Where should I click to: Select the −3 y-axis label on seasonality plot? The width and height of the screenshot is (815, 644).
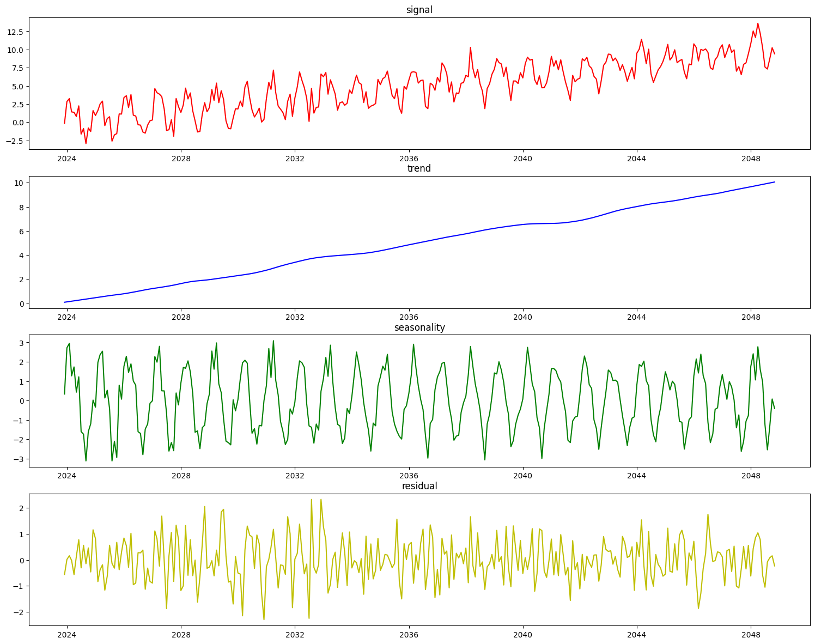pos(17,459)
